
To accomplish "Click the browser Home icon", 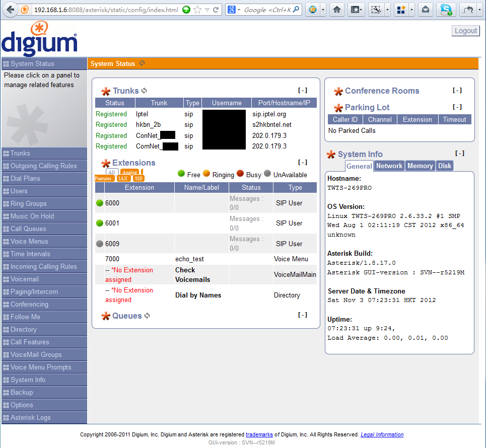I will pos(336,10).
